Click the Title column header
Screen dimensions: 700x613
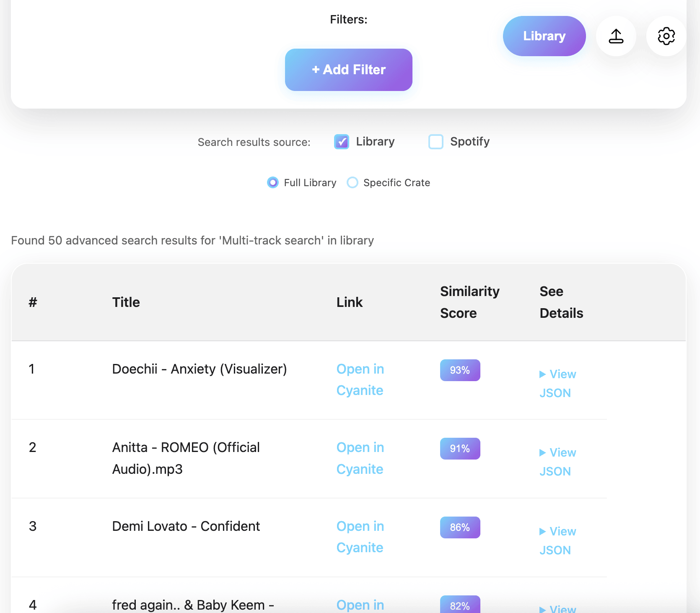click(126, 302)
